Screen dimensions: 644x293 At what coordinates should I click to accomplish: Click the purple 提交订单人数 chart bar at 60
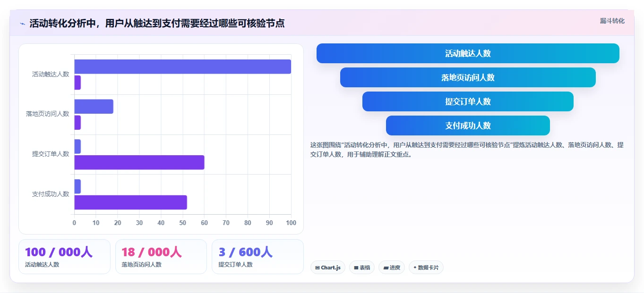click(x=139, y=162)
